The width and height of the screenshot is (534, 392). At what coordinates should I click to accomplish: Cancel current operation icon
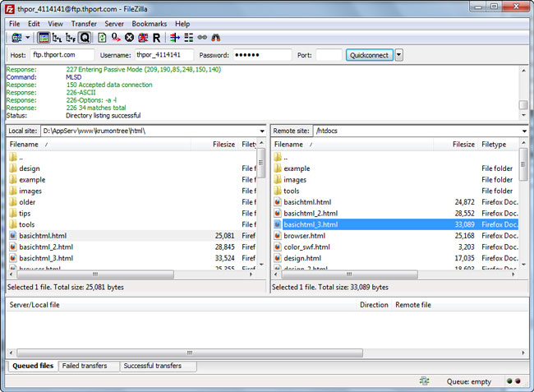pyautogui.click(x=129, y=38)
